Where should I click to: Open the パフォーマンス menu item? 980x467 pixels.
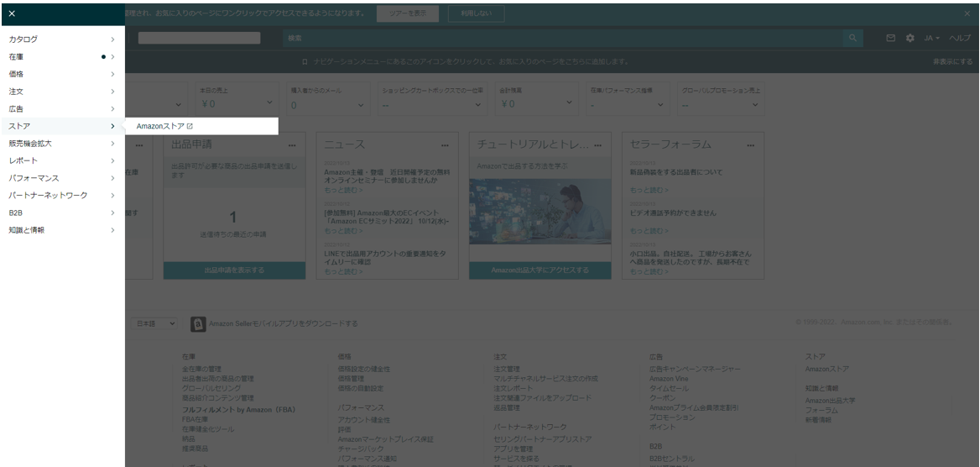(62, 178)
